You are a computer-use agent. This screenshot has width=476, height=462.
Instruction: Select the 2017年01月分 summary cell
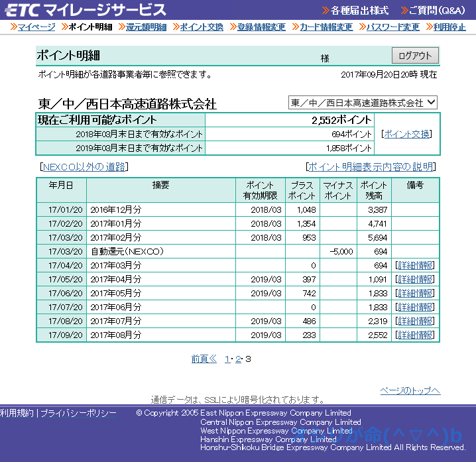tap(161, 223)
